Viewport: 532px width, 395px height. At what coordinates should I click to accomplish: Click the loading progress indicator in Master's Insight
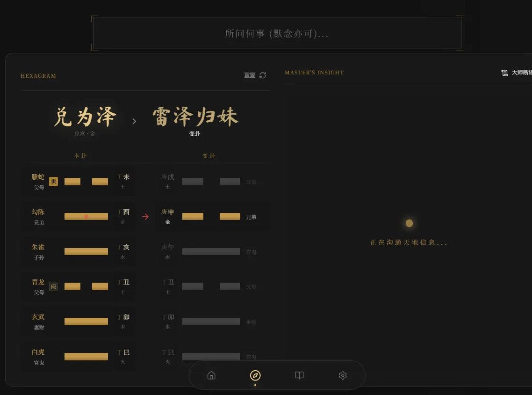pyautogui.click(x=409, y=223)
